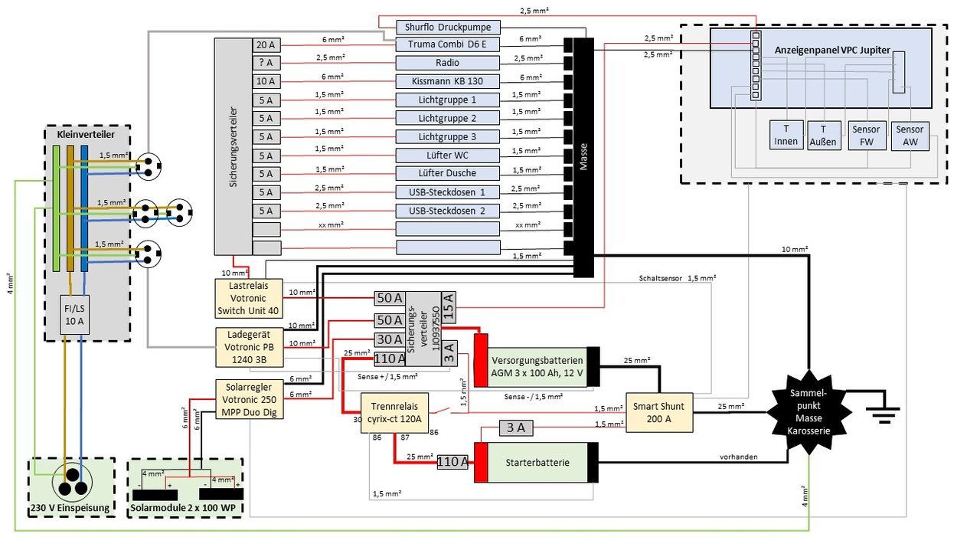Click the black Masse busbar
Screen dimensions: 980x560
point(583,157)
